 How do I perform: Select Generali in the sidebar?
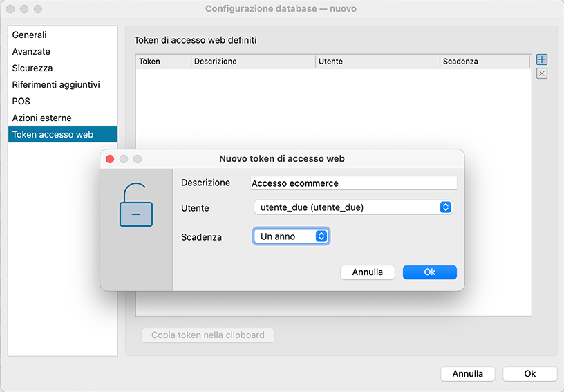click(x=30, y=35)
